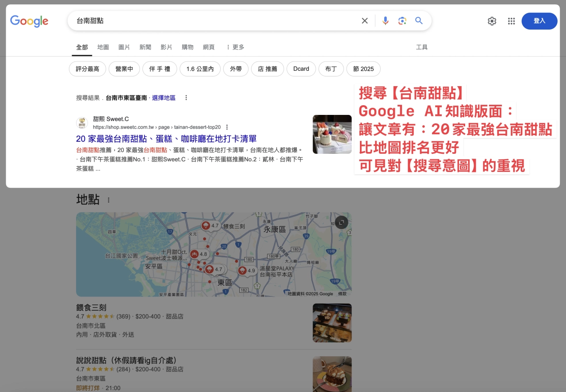Image resolution: width=566 pixels, height=392 pixels.
Task: Open the settings gear icon
Action: click(x=492, y=21)
